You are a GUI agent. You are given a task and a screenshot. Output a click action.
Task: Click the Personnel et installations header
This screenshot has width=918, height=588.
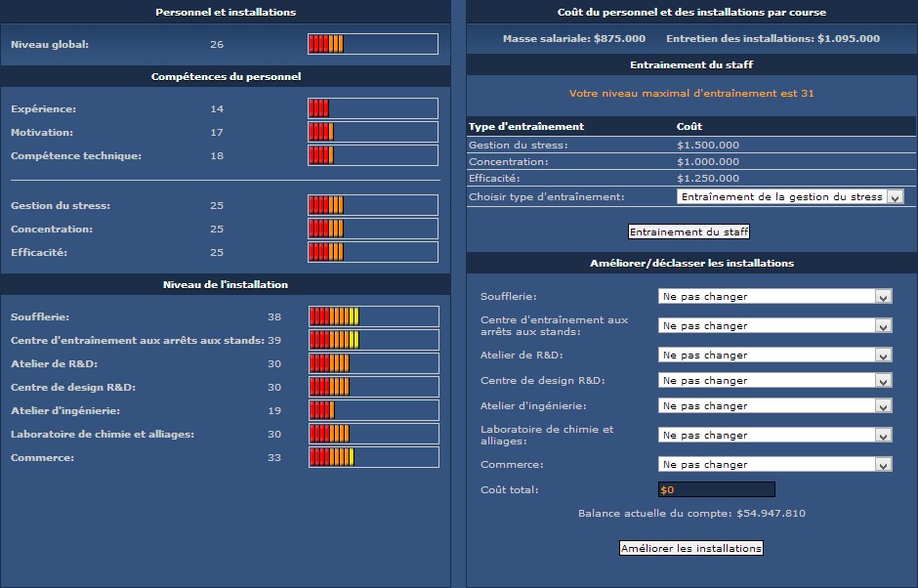click(x=226, y=13)
